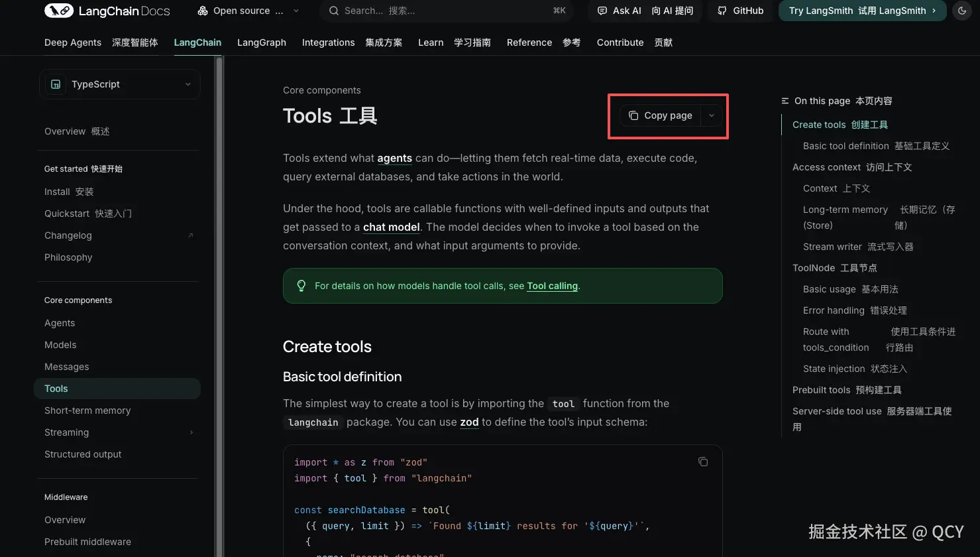The height and width of the screenshot is (557, 980).
Task: Jump to Create tools in the page outline
Action: coord(840,125)
